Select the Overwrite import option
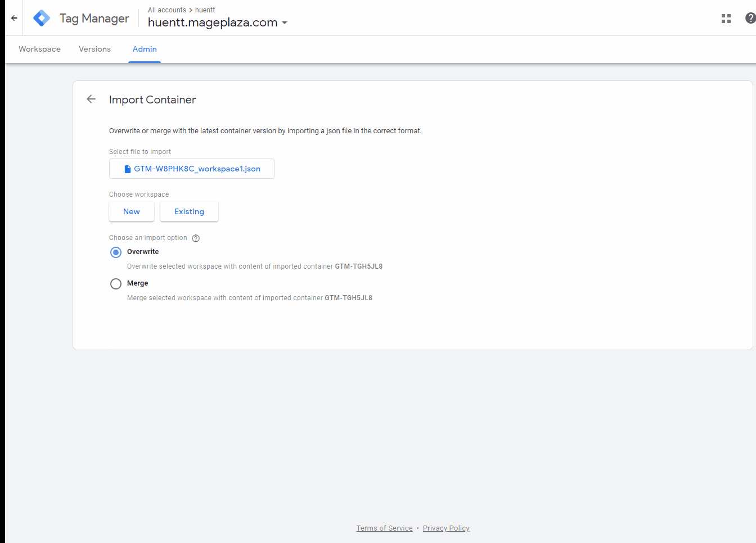 click(116, 252)
